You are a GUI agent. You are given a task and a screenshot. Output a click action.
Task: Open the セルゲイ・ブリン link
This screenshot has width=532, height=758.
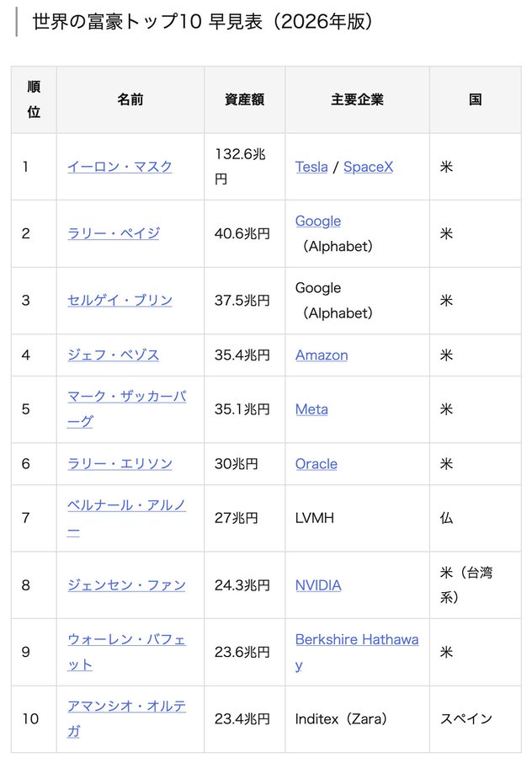(120, 300)
